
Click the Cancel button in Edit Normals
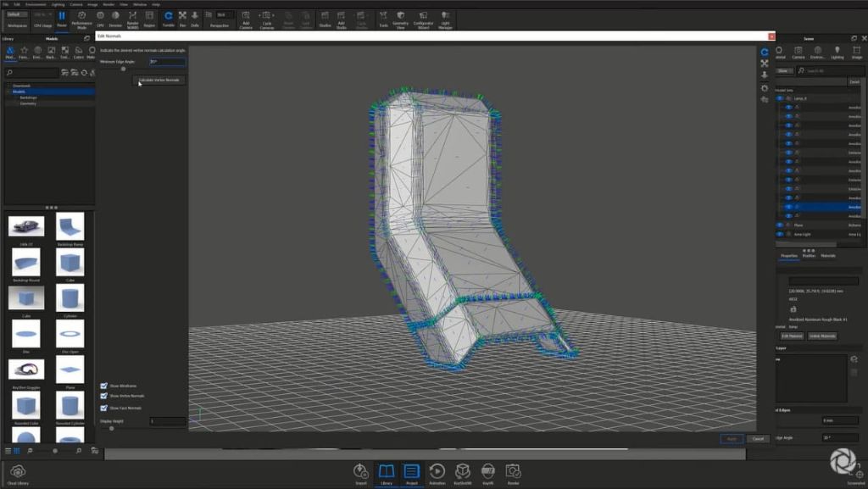pyautogui.click(x=758, y=438)
